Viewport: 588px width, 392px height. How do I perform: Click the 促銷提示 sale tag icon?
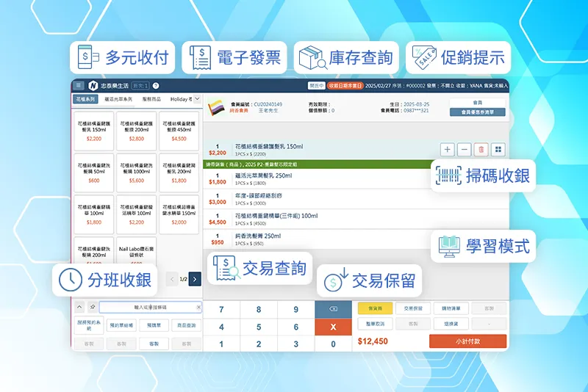pos(424,57)
